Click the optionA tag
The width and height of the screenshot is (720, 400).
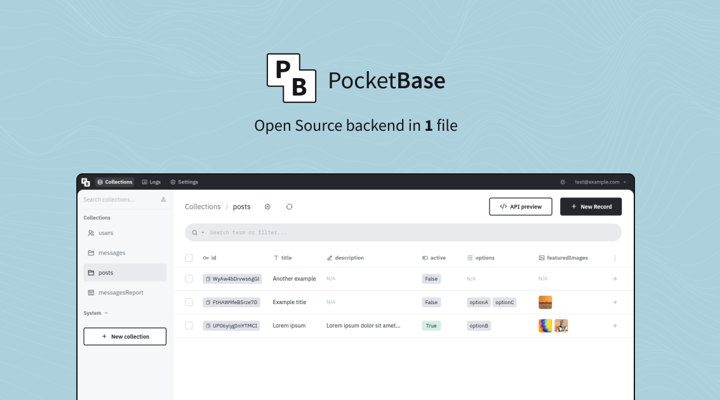click(478, 302)
